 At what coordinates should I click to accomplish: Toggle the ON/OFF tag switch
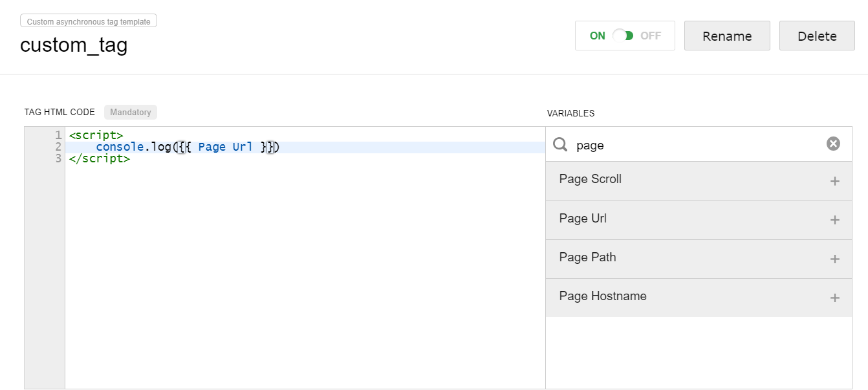coord(624,36)
